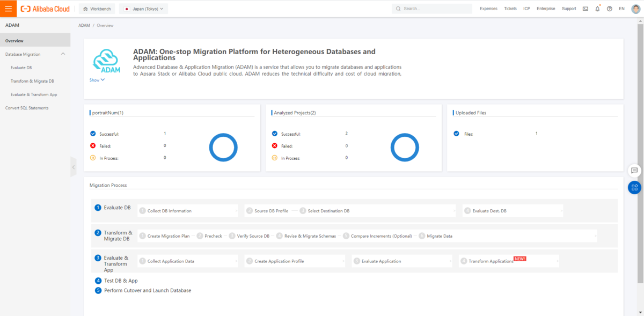Image resolution: width=644 pixels, height=316 pixels.
Task: Collapse the sidebar with the handle arrow
Action: pyautogui.click(x=74, y=167)
